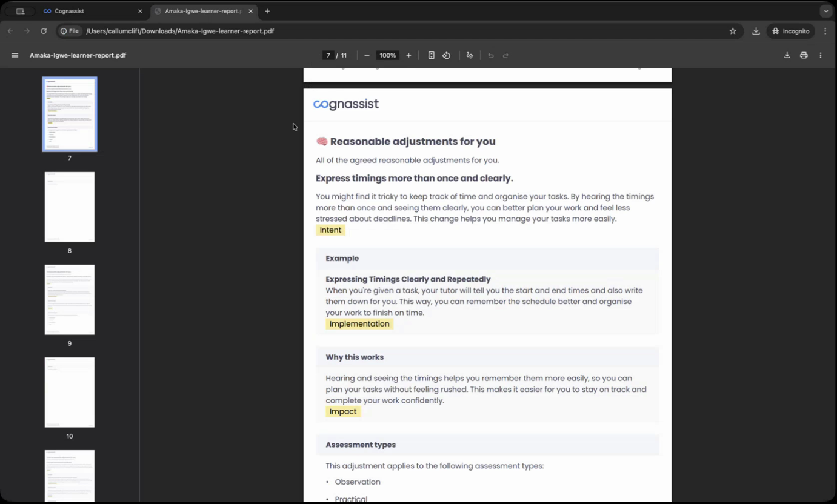Open the print dialog from PDF toolbar
The height and width of the screenshot is (504, 837).
tap(804, 55)
